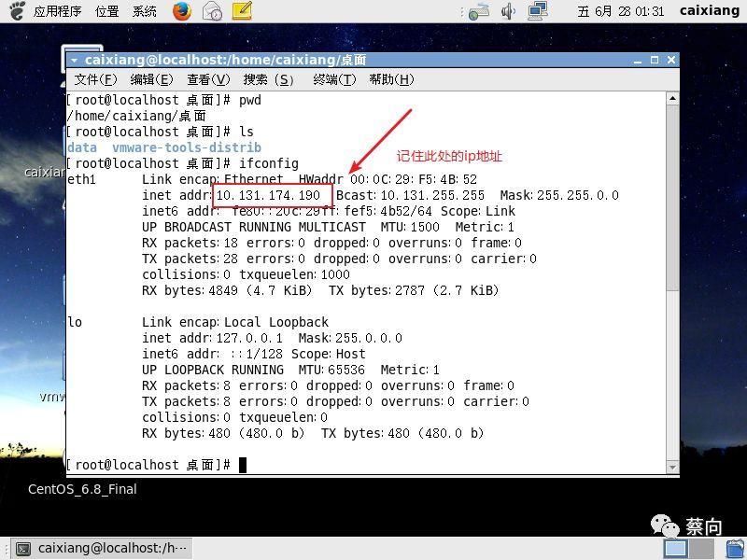Open the clock showing 6月 28 01:31

pos(620,11)
